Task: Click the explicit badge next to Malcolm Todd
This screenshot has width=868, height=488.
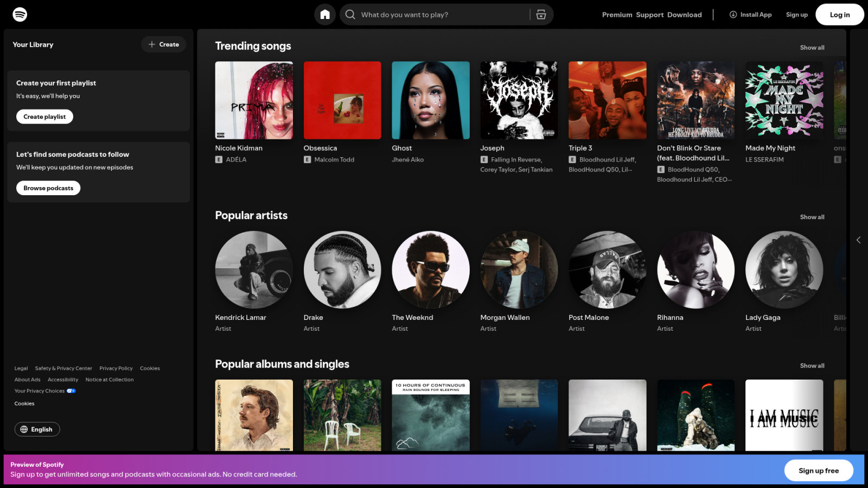Action: click(x=307, y=159)
